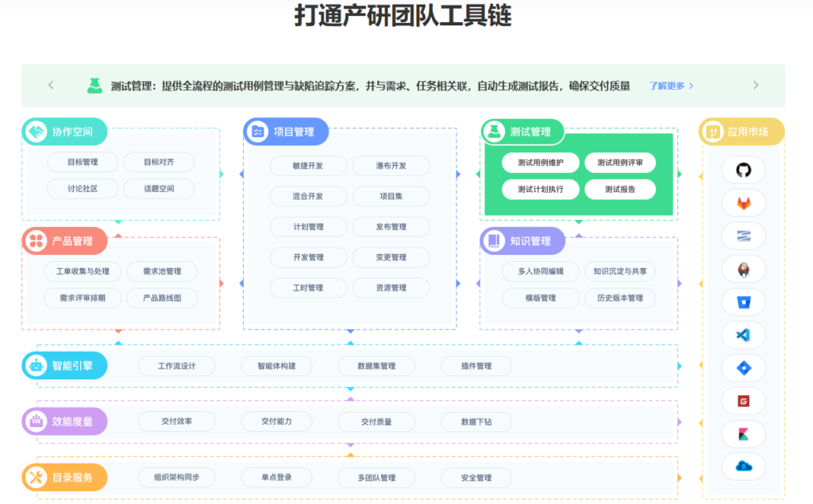
Task: Click the 产品路线图 pill
Action: tap(162, 298)
